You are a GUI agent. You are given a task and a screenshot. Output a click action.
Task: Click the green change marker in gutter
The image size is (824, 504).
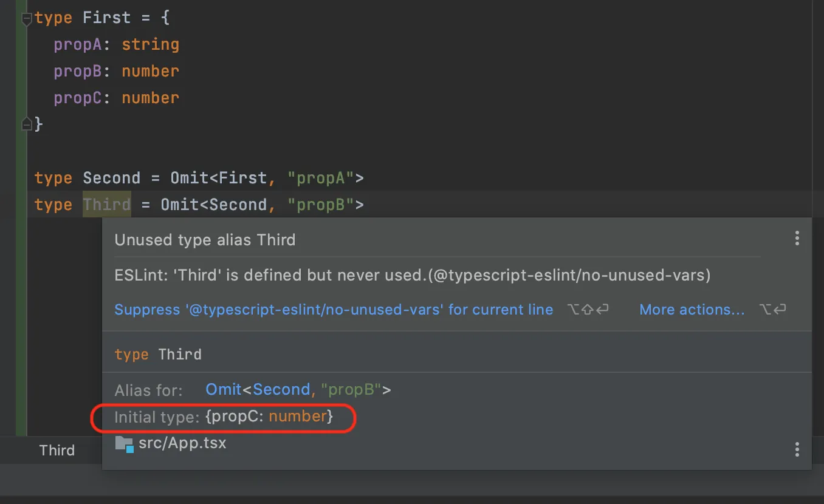pos(22,243)
